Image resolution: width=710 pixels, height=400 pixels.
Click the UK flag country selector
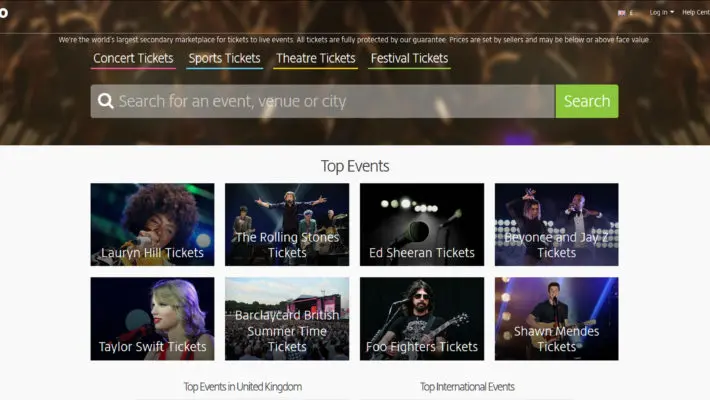point(621,13)
